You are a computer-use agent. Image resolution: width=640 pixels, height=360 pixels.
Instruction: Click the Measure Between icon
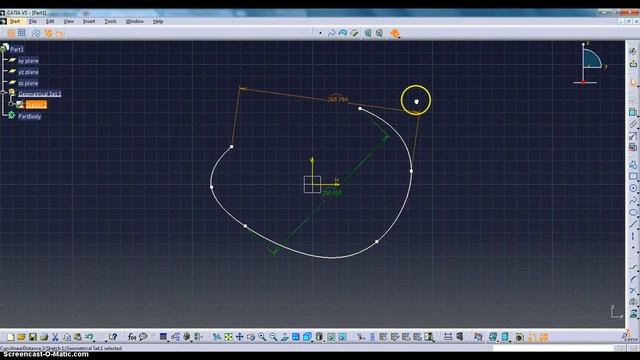448,337
